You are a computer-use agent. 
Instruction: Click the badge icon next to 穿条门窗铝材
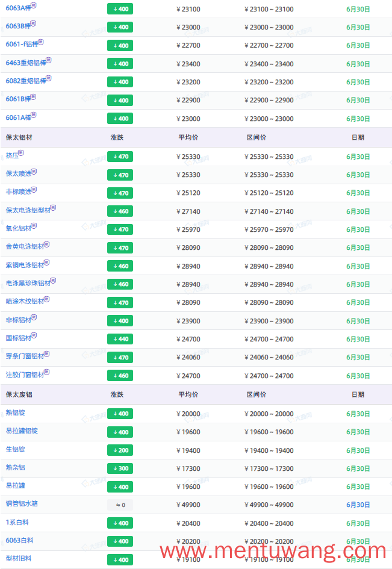[x=46, y=353]
